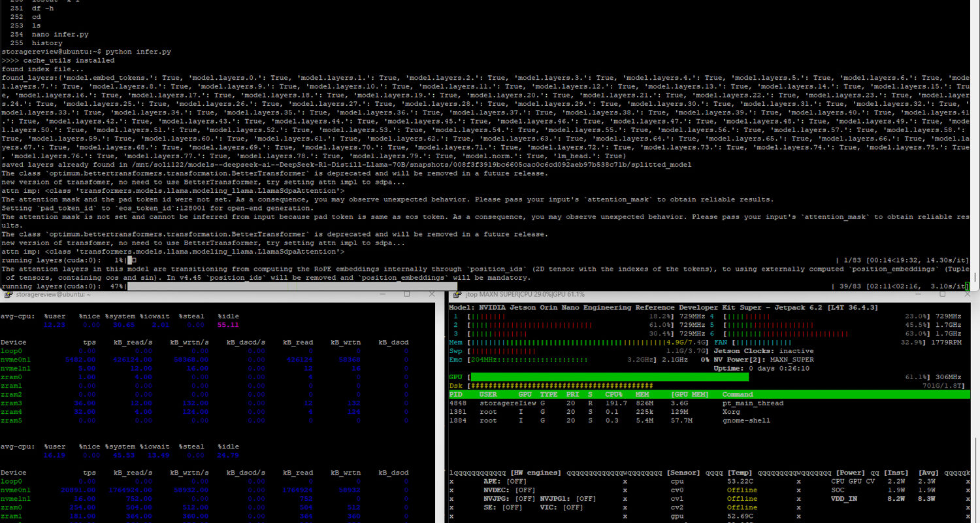
Task: Click the 5482.00 tps value for nvme0n1
Action: pyautogui.click(x=80, y=359)
